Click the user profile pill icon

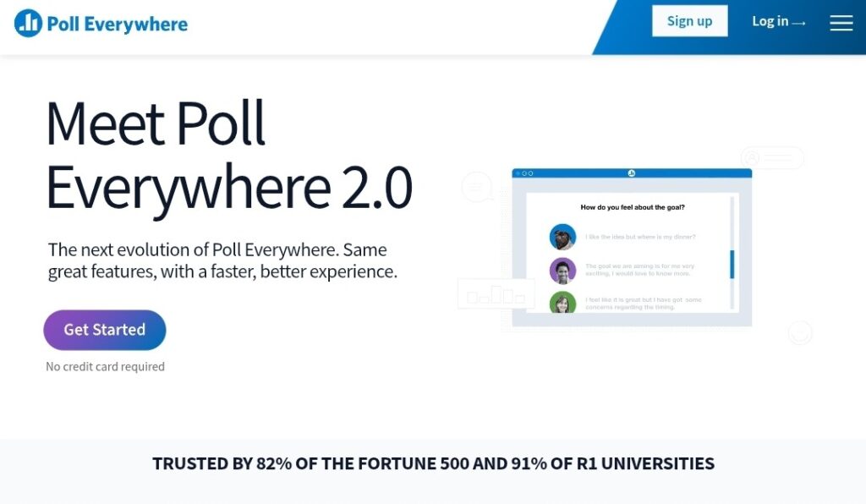click(771, 158)
